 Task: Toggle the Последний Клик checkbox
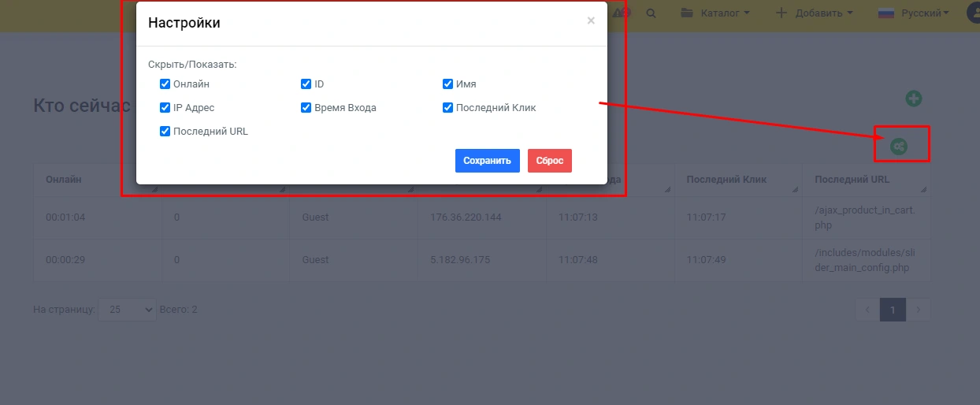click(447, 108)
